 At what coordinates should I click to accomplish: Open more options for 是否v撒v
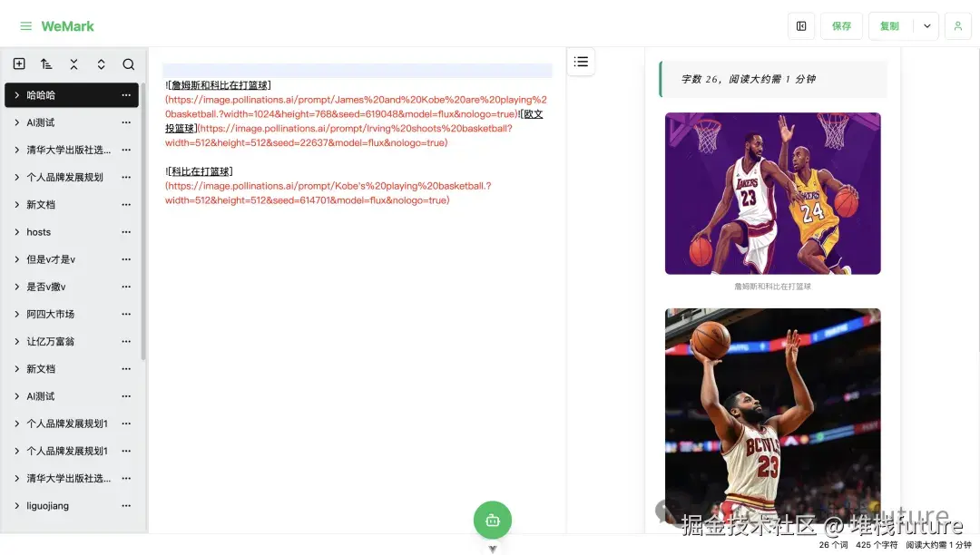click(126, 287)
